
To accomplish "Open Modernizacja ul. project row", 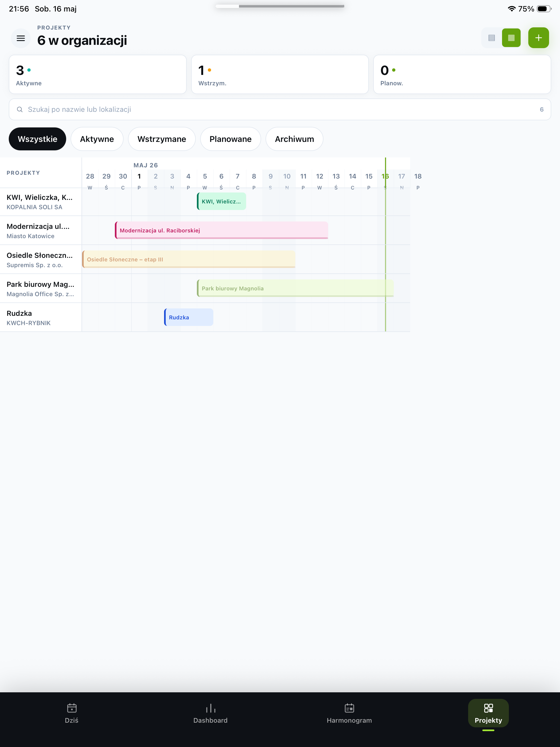I will (40, 231).
